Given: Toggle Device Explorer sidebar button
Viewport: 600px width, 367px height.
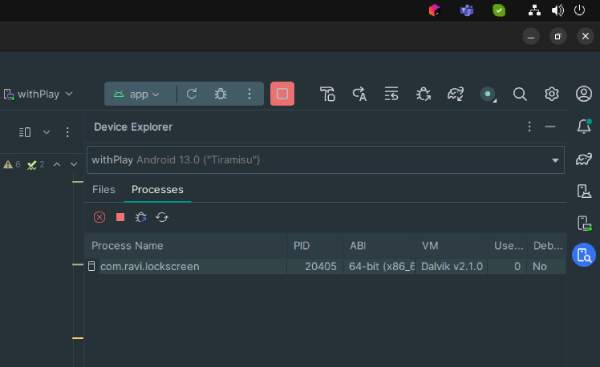Looking at the screenshot, I should (584, 255).
